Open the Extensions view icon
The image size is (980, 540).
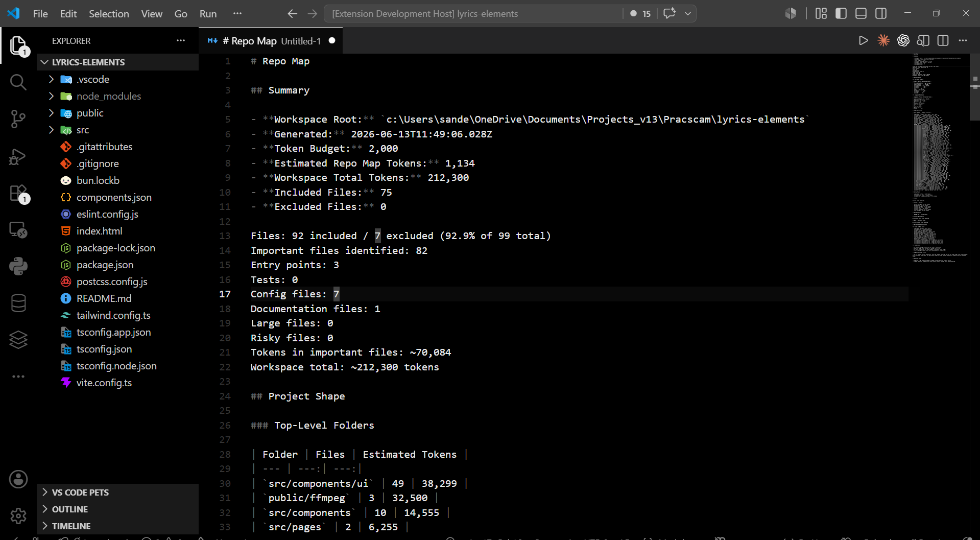click(x=18, y=193)
